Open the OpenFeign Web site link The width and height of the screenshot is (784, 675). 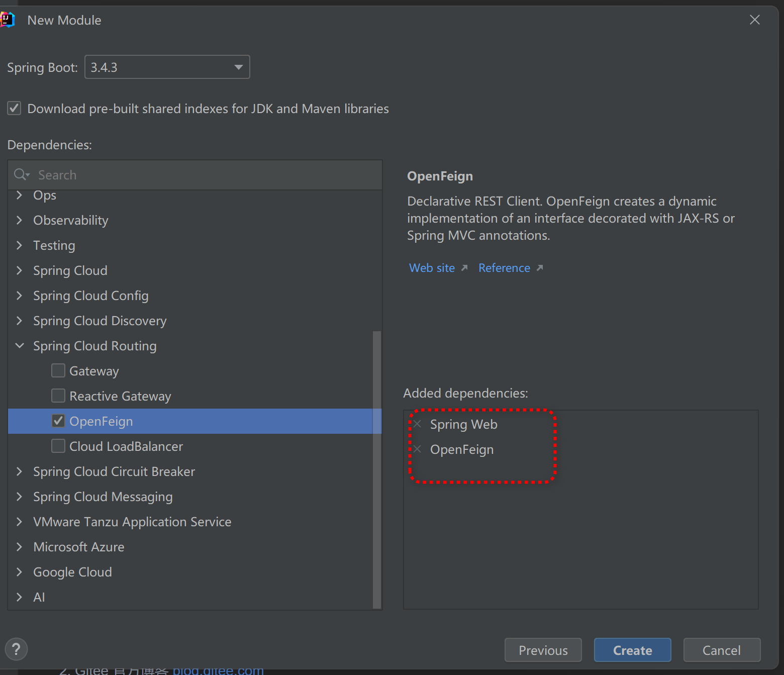(432, 268)
